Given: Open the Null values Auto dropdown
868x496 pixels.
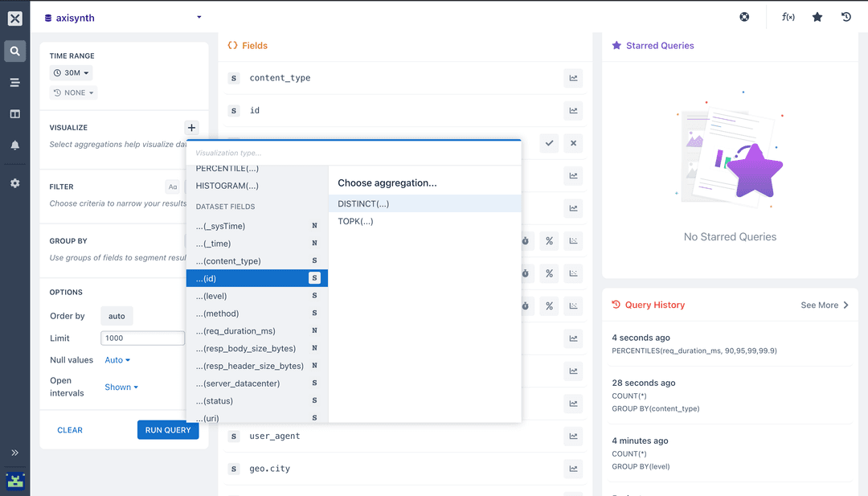Looking at the screenshot, I should pyautogui.click(x=117, y=359).
